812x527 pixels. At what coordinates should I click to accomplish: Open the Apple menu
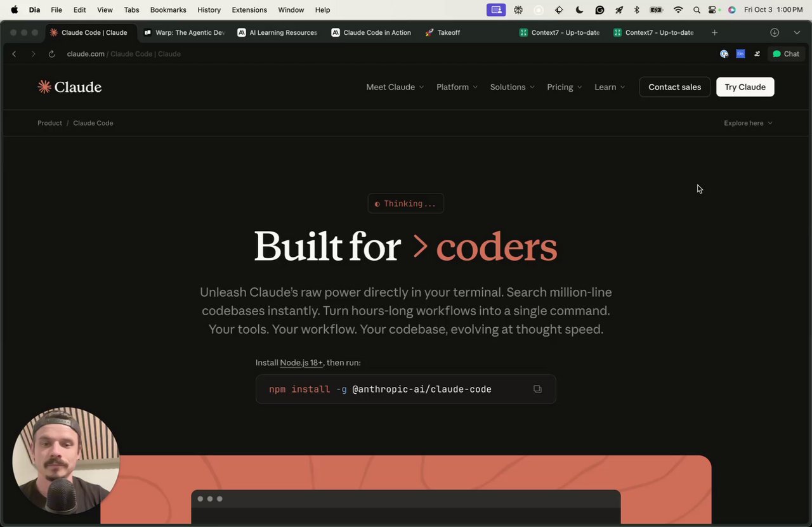point(15,10)
